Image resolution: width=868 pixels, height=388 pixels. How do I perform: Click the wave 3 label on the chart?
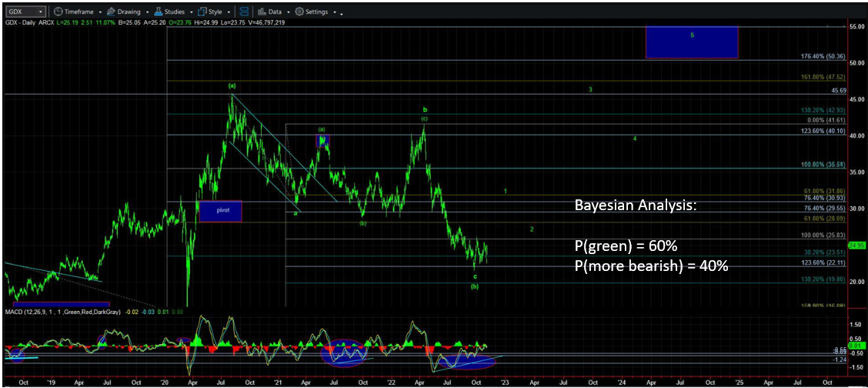[x=591, y=89]
